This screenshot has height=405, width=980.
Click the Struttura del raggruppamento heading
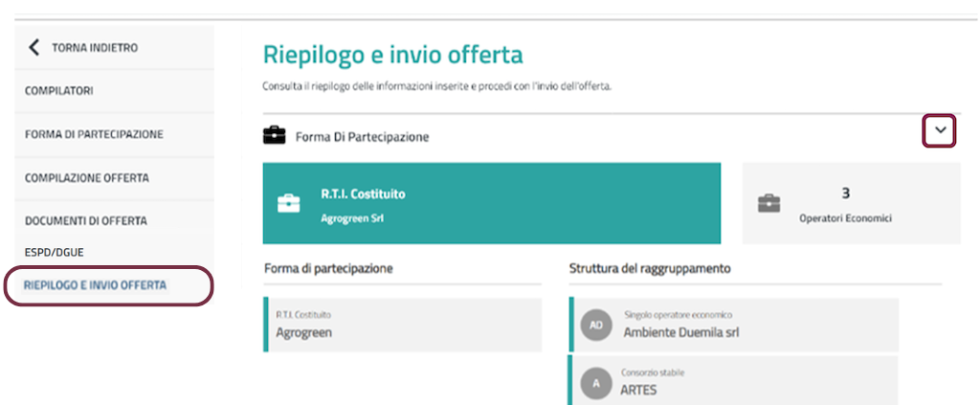[650, 269]
